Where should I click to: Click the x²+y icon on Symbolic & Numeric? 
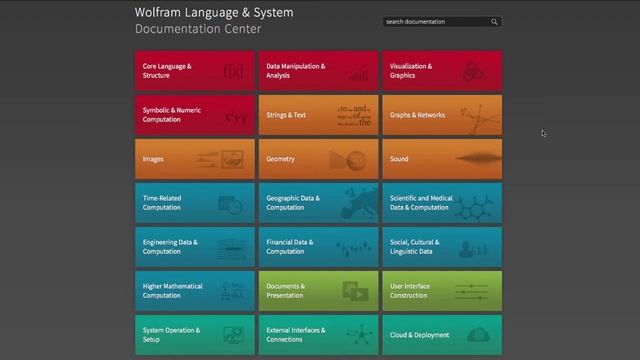click(236, 117)
